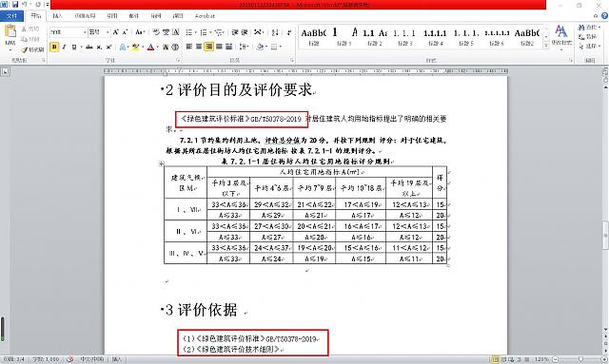Viewport: 609px width, 364px height.
Task: Insert enclosed character
Action: click(x=175, y=47)
